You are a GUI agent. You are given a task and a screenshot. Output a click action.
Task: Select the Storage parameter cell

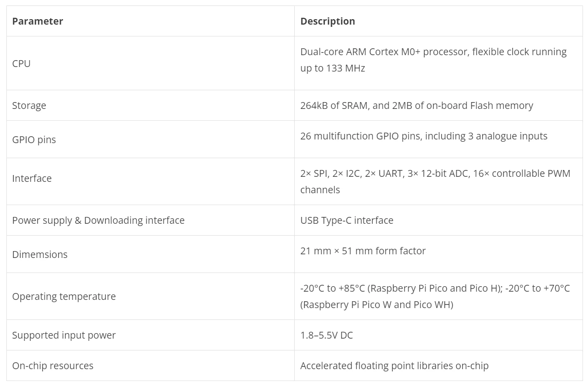click(29, 106)
